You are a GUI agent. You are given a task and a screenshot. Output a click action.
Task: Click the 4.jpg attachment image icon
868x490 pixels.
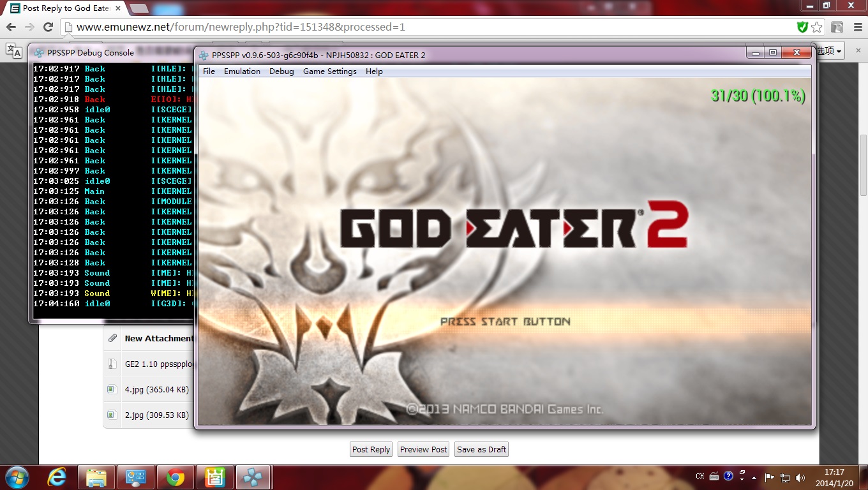112,389
